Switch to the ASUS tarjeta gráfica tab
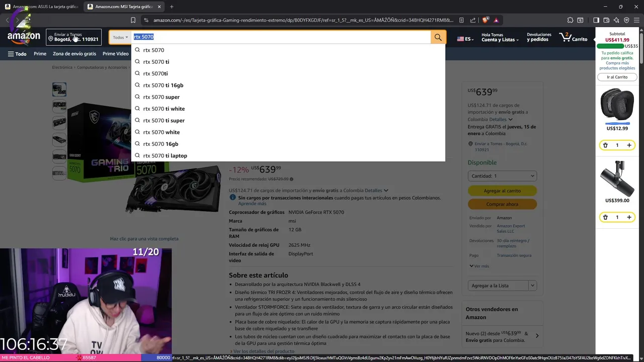The height and width of the screenshot is (362, 644). click(x=41, y=7)
